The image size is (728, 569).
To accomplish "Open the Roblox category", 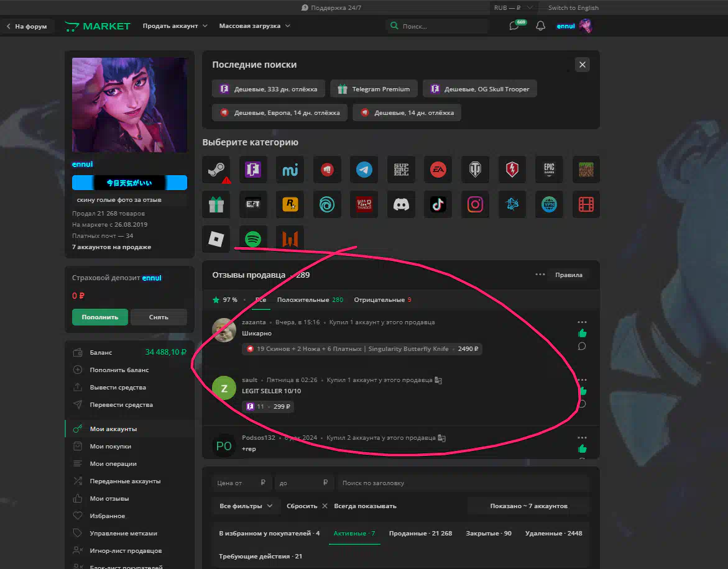I will pos(216,239).
